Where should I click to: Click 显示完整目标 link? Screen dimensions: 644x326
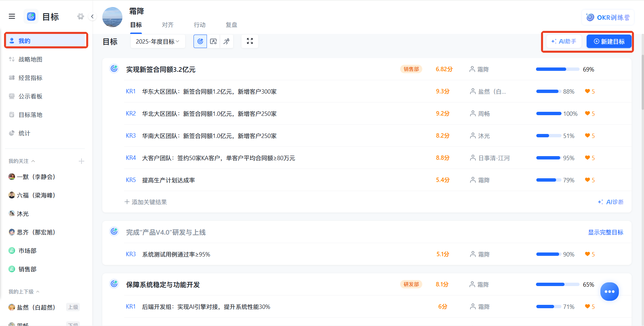tap(605, 232)
